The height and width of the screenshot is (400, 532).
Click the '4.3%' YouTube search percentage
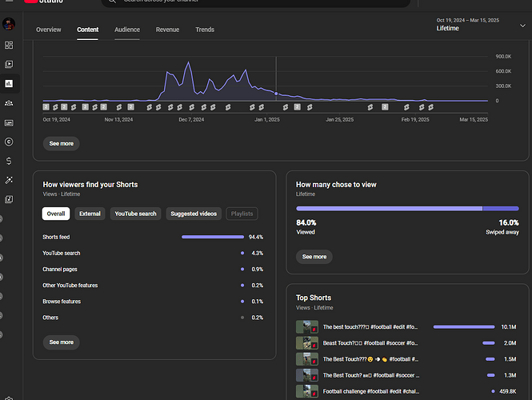257,253
